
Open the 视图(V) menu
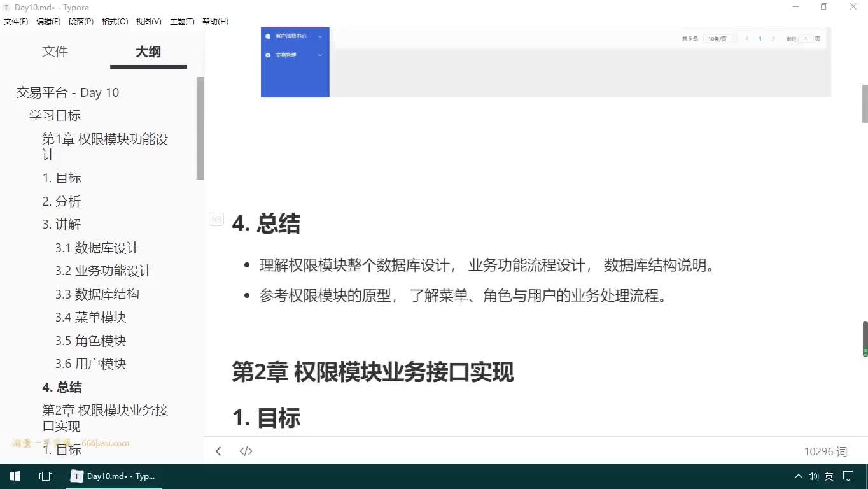pos(148,21)
